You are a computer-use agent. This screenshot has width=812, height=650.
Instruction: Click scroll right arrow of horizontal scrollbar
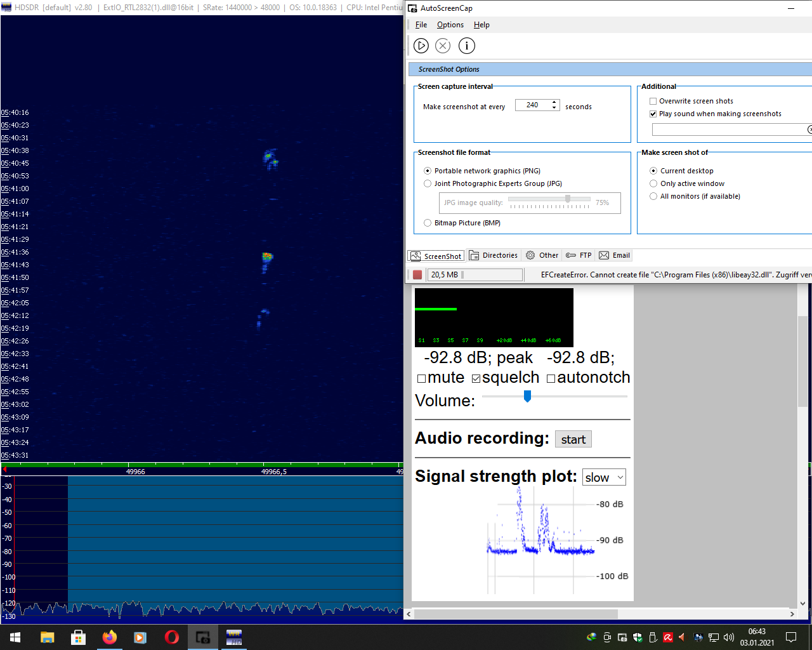pos(792,614)
